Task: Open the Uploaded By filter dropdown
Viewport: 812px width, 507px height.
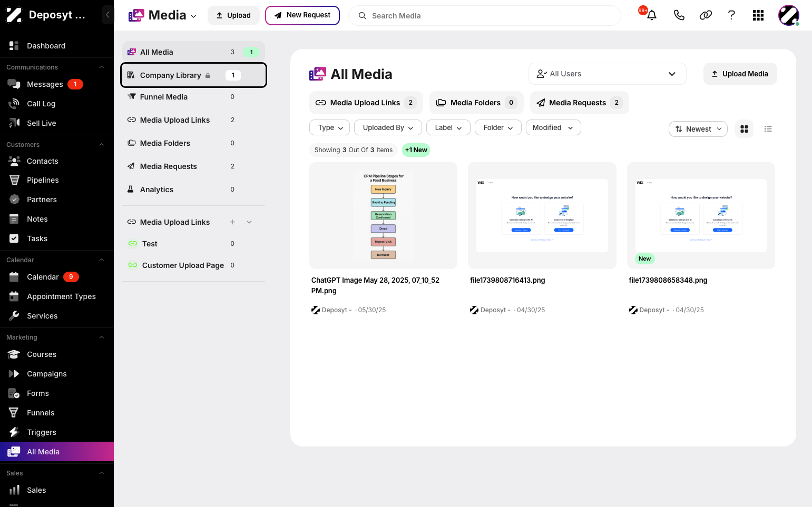Action: tap(388, 127)
